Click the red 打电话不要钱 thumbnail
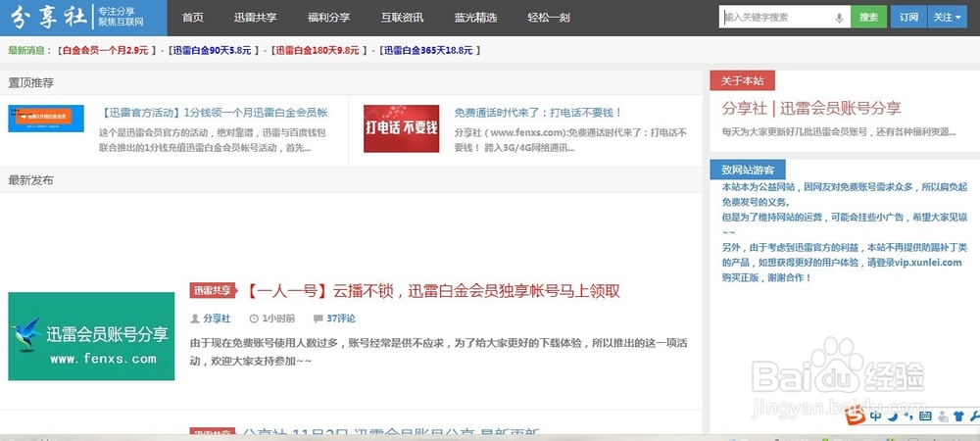980x441 pixels. pyautogui.click(x=401, y=128)
